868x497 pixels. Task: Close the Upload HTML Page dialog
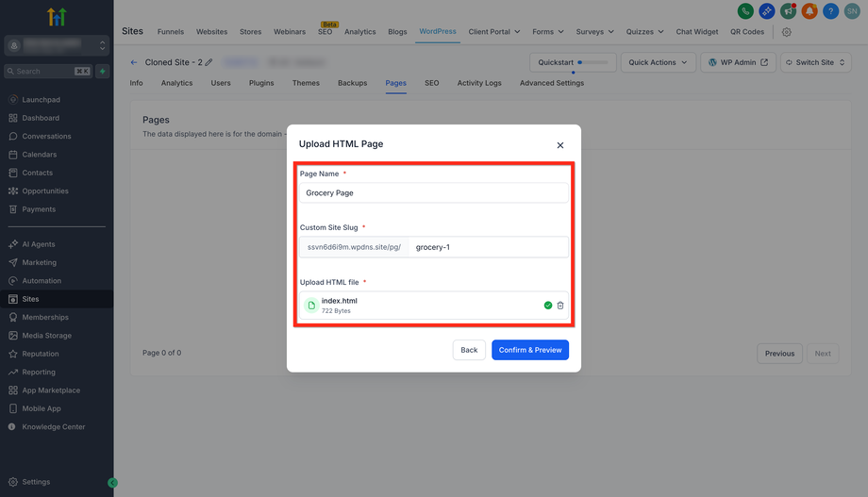tap(560, 145)
